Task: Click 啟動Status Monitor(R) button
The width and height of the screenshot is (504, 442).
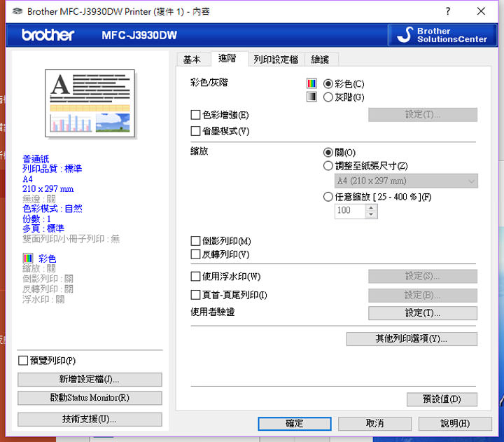Action: coord(90,398)
